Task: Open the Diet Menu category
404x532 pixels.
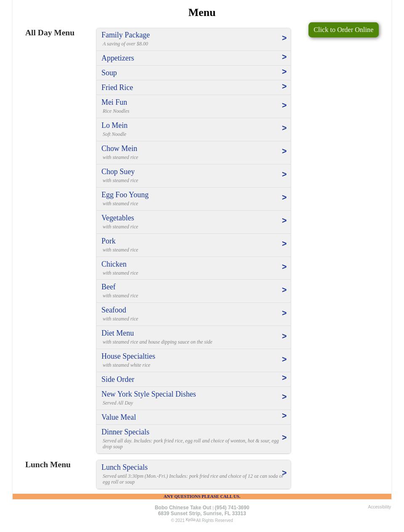Action: [x=117, y=333]
